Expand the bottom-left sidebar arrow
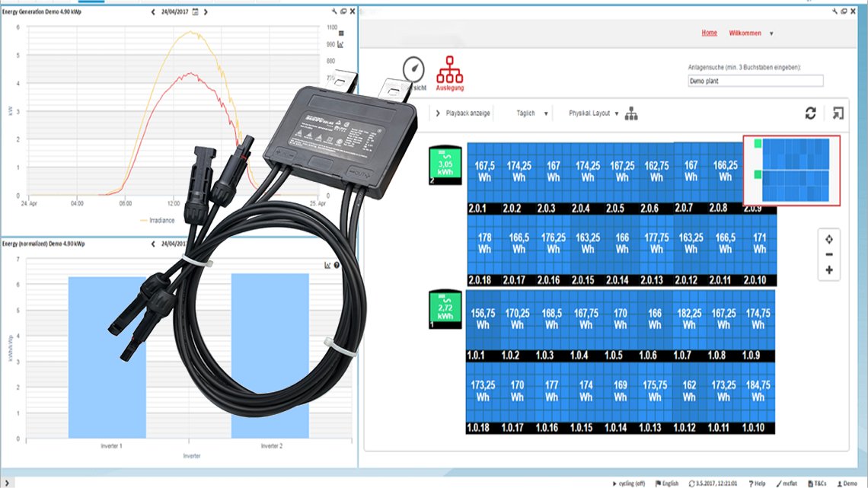The height and width of the screenshot is (488, 868). (x=7, y=483)
